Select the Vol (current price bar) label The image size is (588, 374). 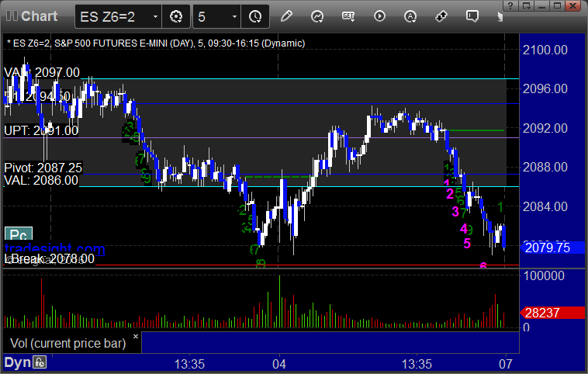[x=67, y=343]
